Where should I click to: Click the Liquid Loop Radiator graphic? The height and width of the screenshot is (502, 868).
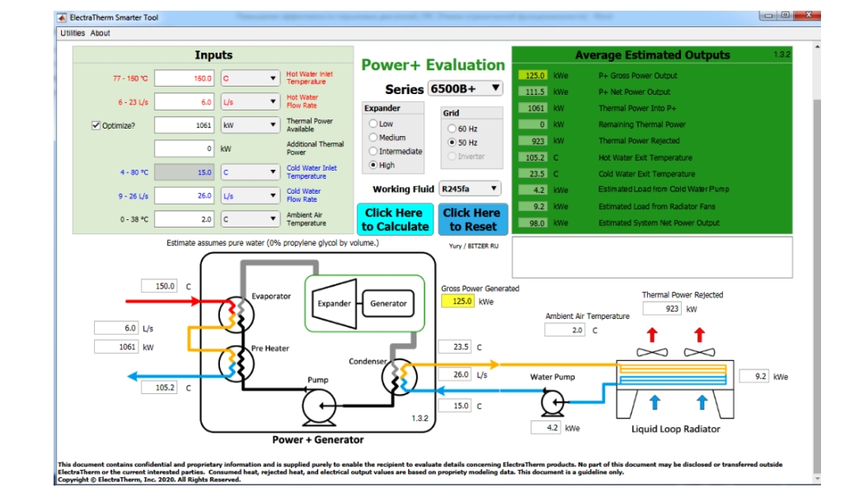coord(675,389)
